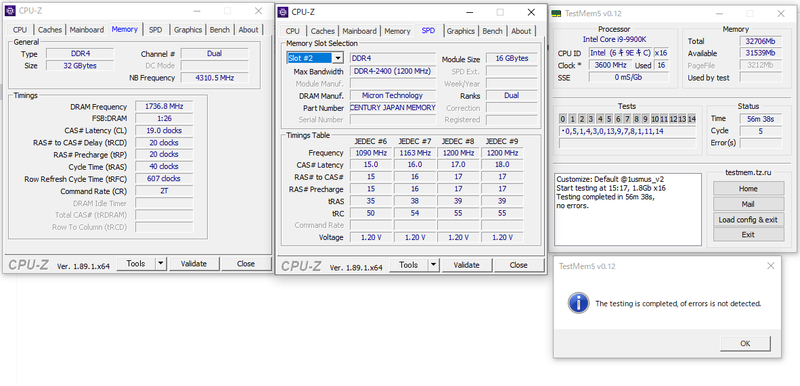Click Max Bandwidth DDR4-2400 field
The image size is (800, 386).
tap(393, 71)
